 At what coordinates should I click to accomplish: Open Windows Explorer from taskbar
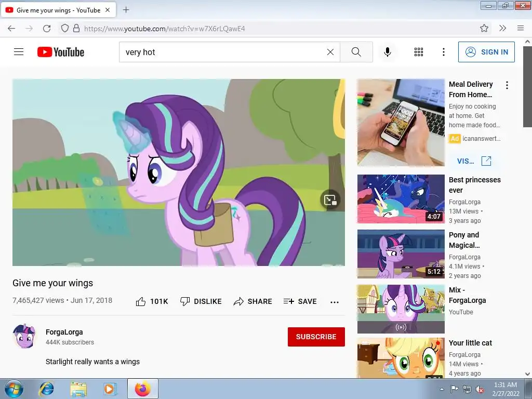pos(78,389)
